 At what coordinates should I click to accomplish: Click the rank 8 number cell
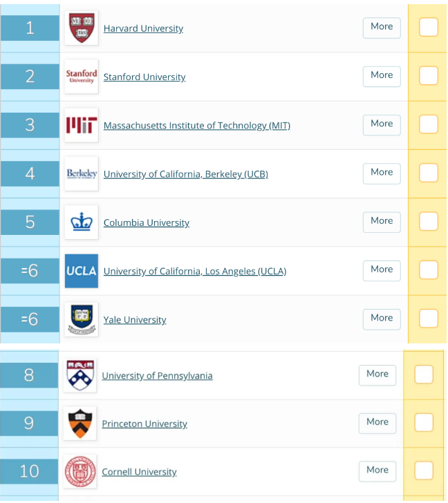click(29, 375)
